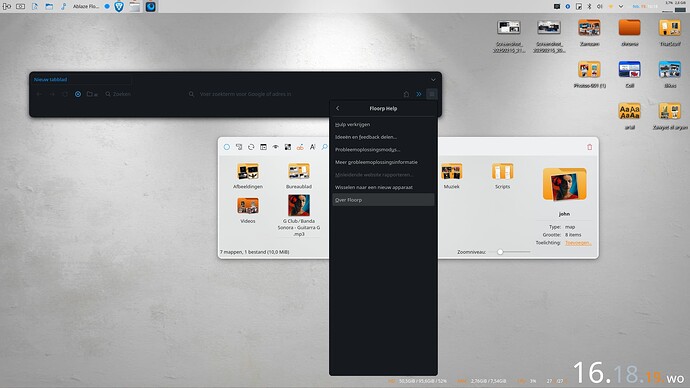This screenshot has width=690, height=388.
Task: Open the overflow chevrons (») in Floorp toolbar
Action: point(418,94)
